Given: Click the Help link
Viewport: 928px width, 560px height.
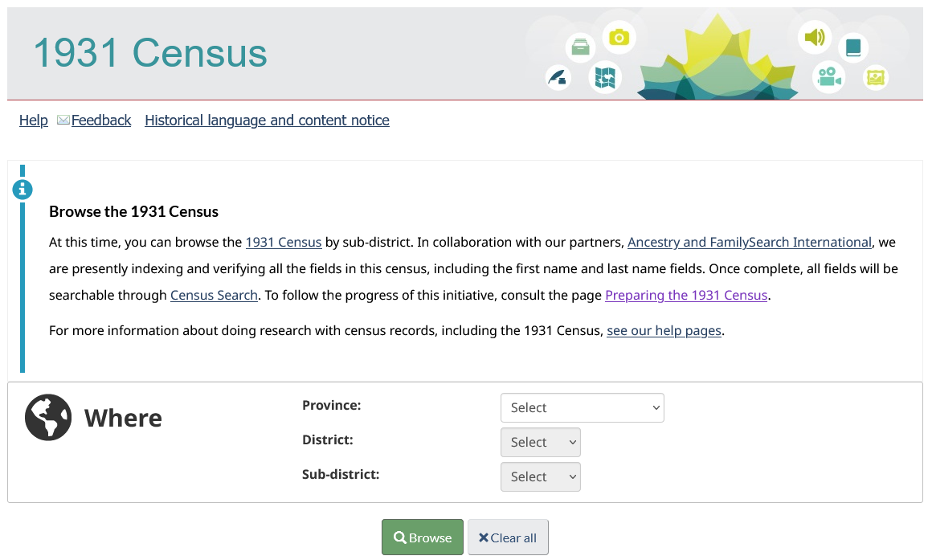Looking at the screenshot, I should click(x=33, y=120).
